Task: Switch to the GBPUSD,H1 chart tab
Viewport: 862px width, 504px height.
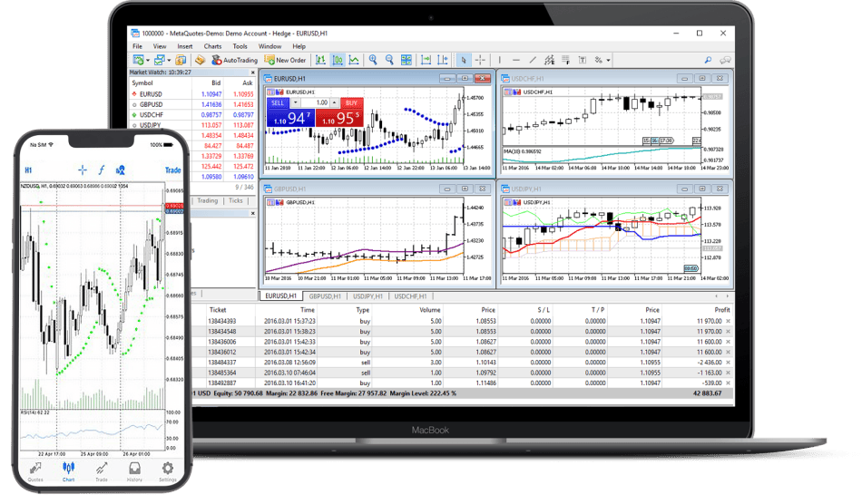Action: 325,296
